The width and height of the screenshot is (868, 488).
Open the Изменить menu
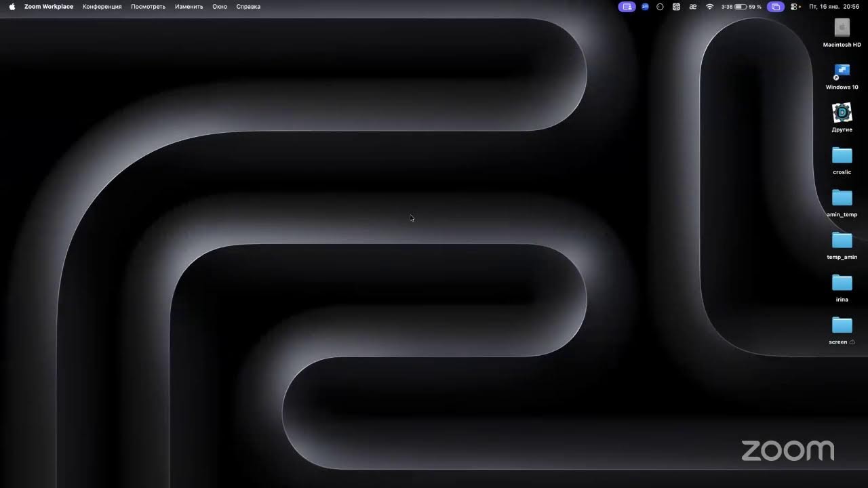189,7
